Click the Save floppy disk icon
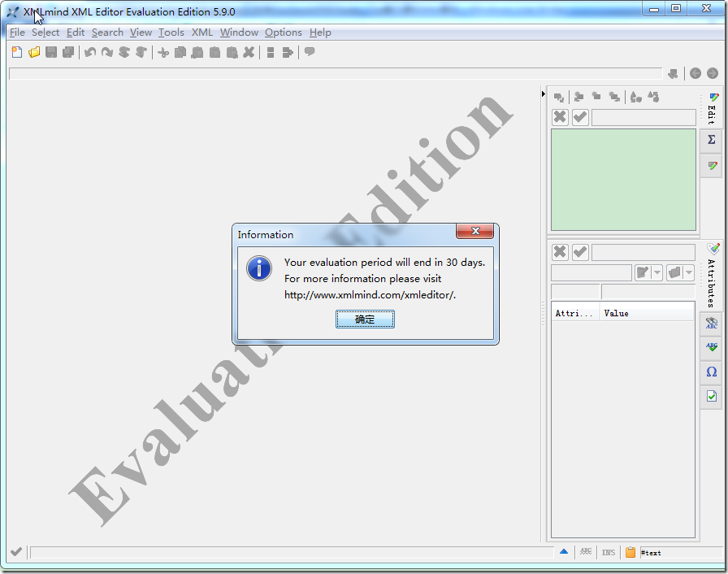728x574 pixels. pyautogui.click(x=51, y=52)
